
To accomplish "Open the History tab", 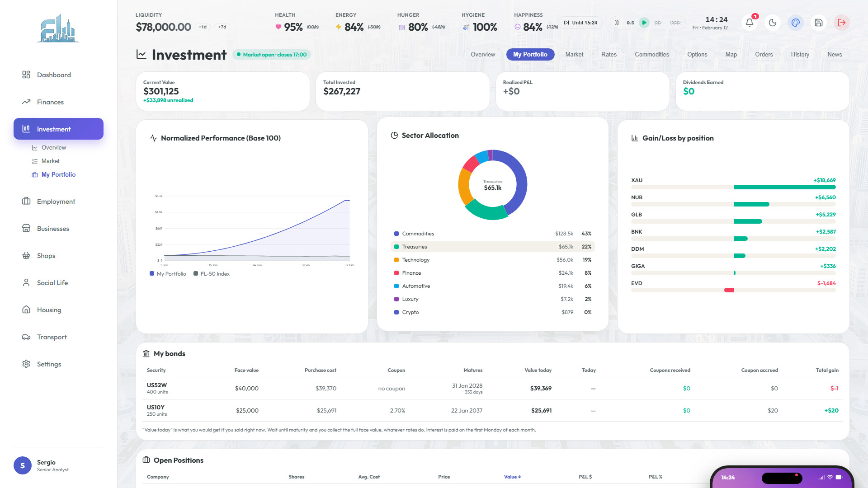I will pyautogui.click(x=800, y=55).
